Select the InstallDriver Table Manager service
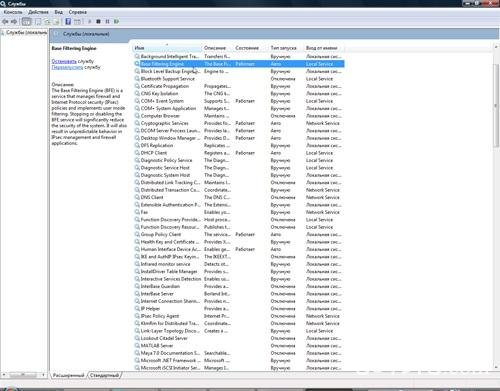Image resolution: width=500 pixels, height=391 pixels. pos(239,271)
